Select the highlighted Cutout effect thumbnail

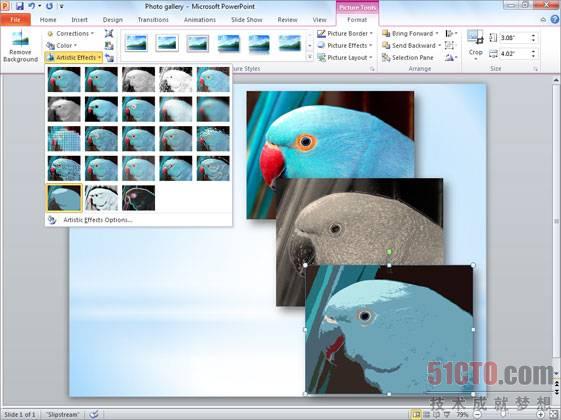tap(64, 198)
